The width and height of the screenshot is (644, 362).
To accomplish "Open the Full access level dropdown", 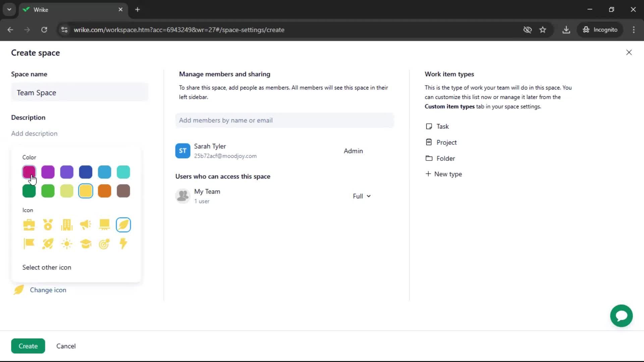I will coord(362,196).
